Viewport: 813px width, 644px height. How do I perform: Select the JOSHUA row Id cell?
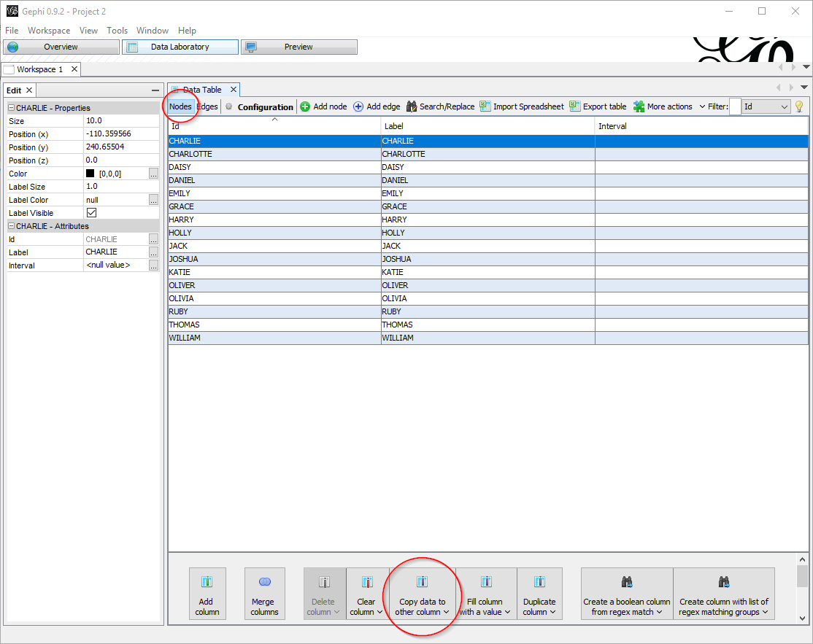pyautogui.click(x=274, y=259)
